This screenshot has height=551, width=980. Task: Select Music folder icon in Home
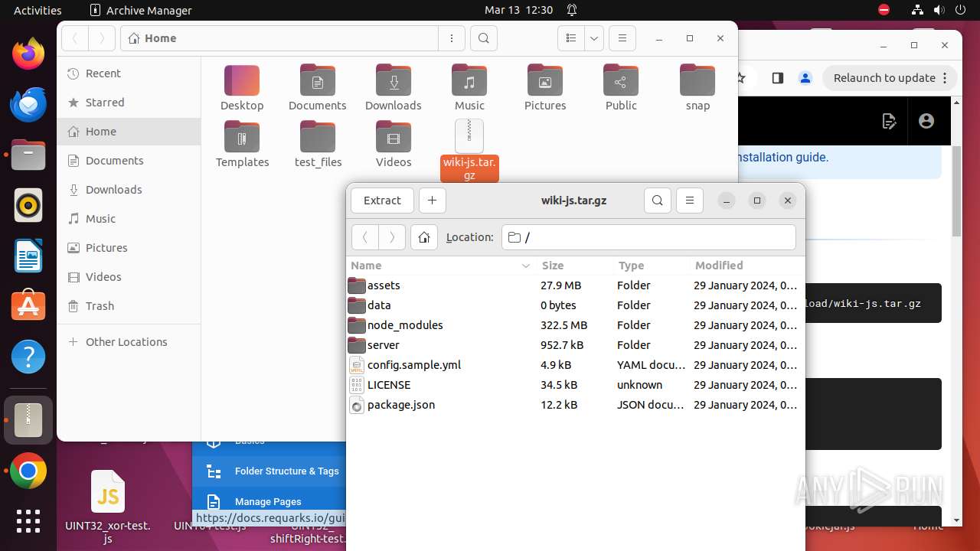[469, 81]
